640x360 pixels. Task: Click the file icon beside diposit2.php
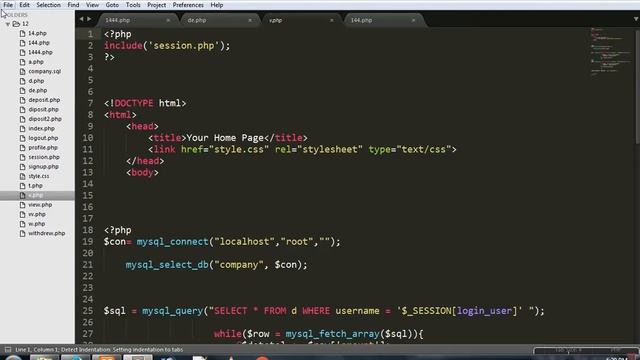(x=22, y=119)
